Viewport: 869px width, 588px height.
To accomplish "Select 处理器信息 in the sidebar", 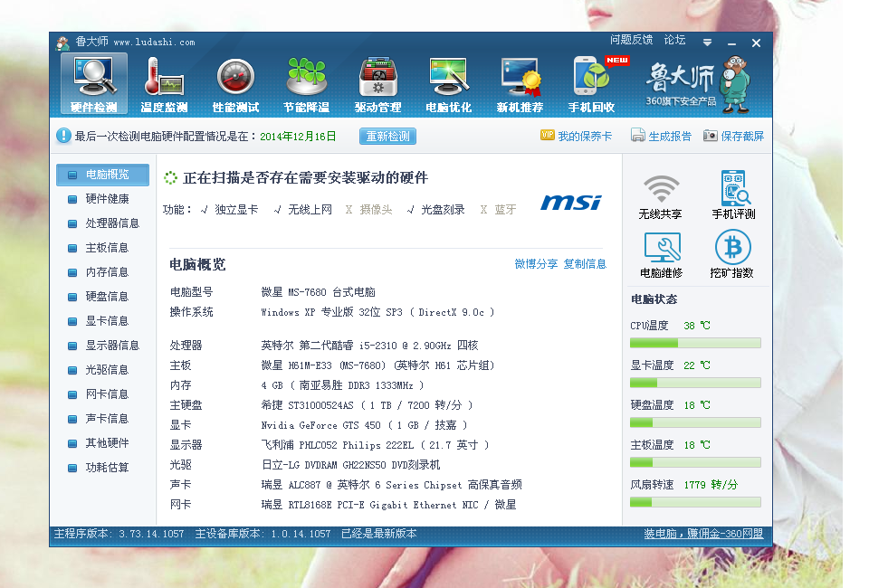I will tap(111, 223).
